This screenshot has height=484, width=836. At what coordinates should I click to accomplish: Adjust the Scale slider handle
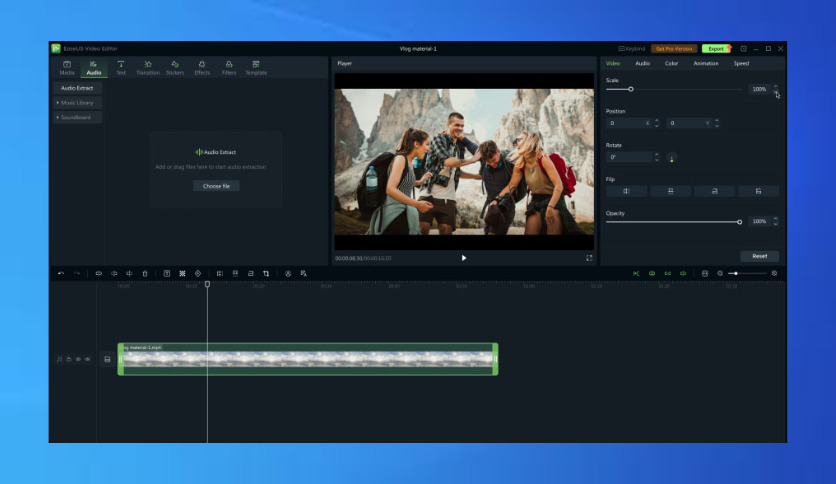pyautogui.click(x=631, y=89)
